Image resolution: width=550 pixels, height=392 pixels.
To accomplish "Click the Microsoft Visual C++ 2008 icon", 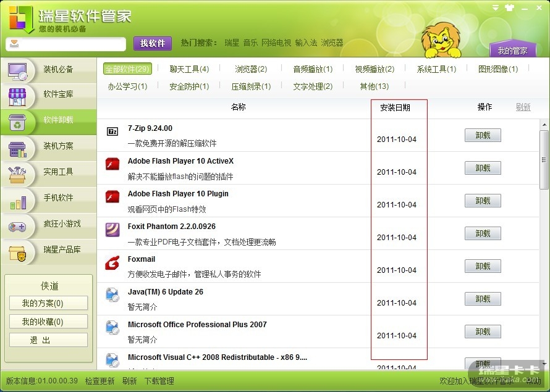I will pos(112,360).
